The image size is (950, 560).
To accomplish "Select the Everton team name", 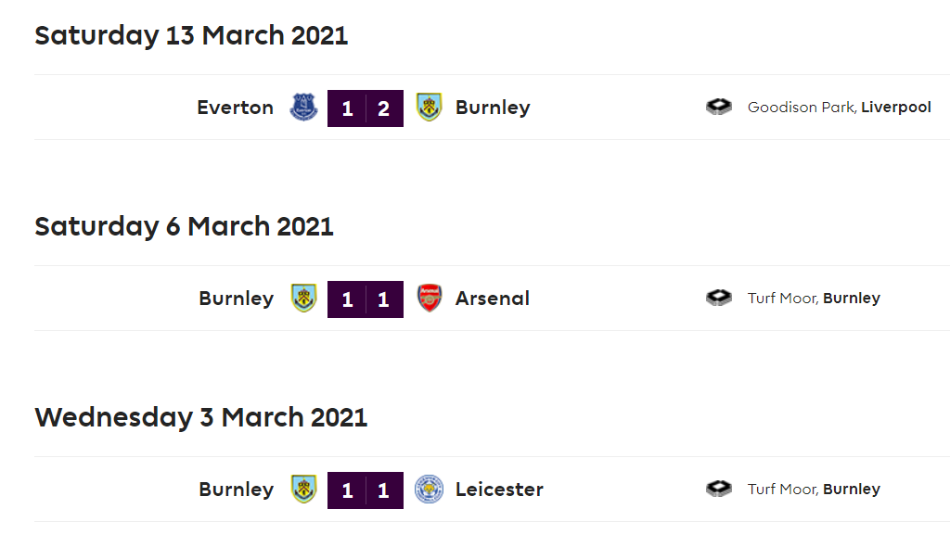I will click(235, 108).
